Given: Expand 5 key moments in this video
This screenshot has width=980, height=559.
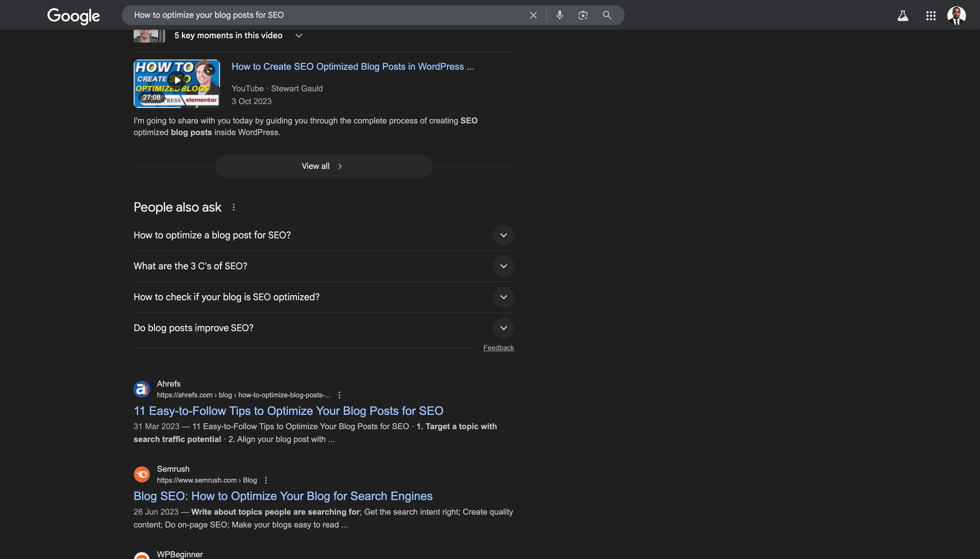Looking at the screenshot, I should 298,36.
